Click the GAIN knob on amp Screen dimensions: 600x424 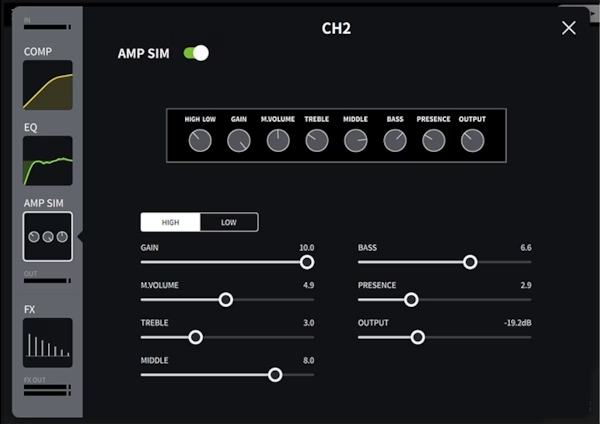coord(239,141)
